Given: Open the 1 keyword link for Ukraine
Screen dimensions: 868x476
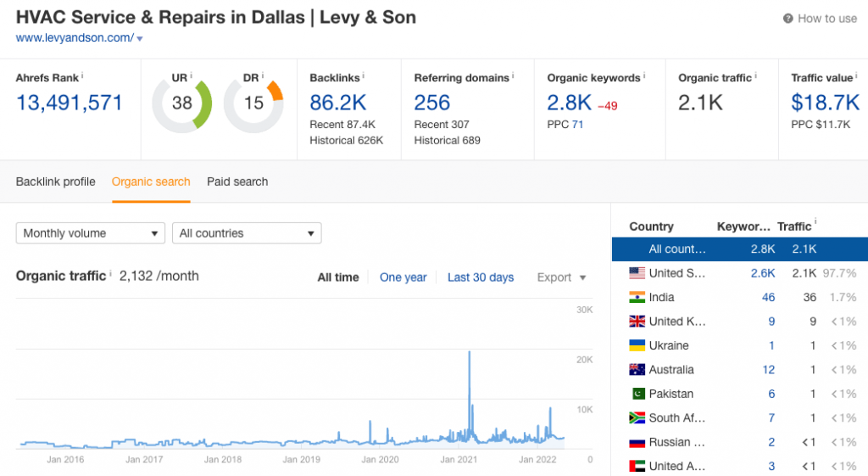Looking at the screenshot, I should click(771, 346).
